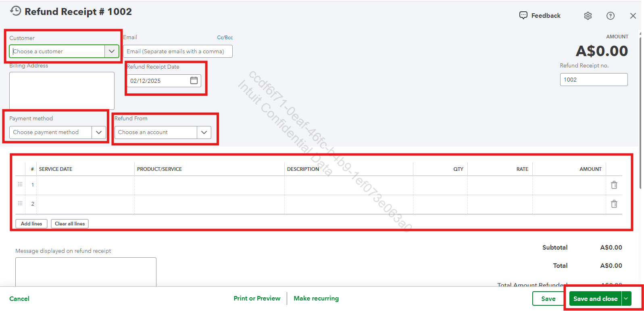
Task: Click the Feedback link
Action: point(546,16)
